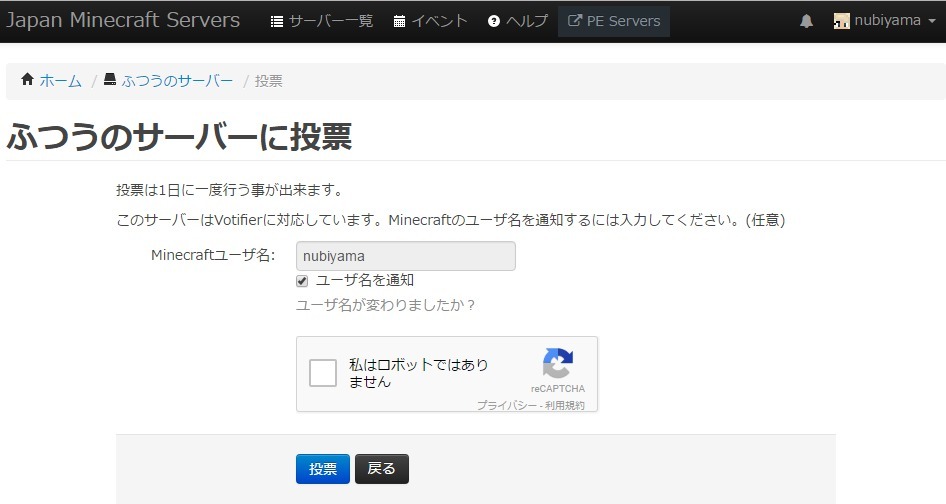The image size is (946, 504).
Task: Click the question mark help icon
Action: pyautogui.click(x=493, y=21)
